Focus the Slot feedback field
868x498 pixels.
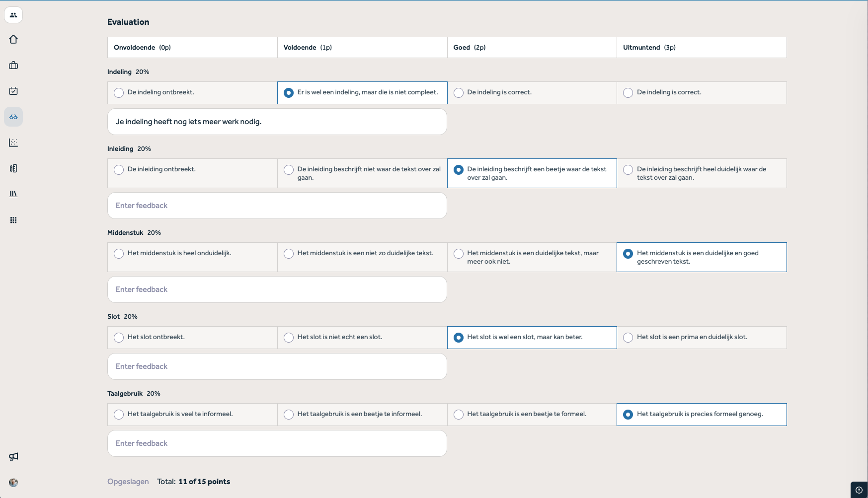pyautogui.click(x=277, y=366)
